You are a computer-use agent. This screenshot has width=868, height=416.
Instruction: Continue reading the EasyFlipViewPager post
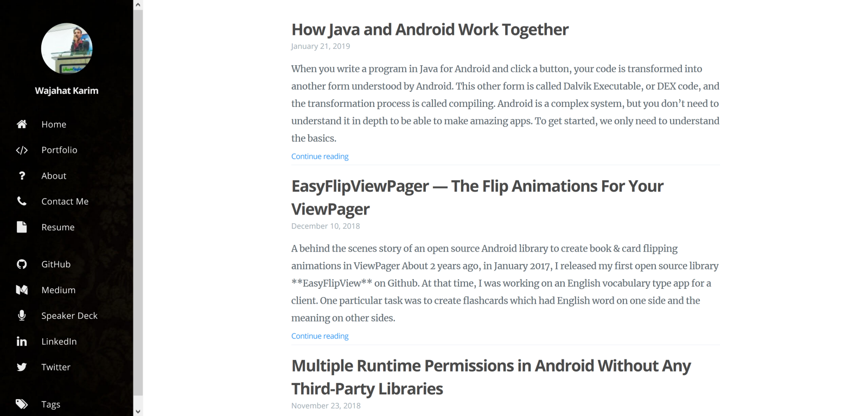320,336
